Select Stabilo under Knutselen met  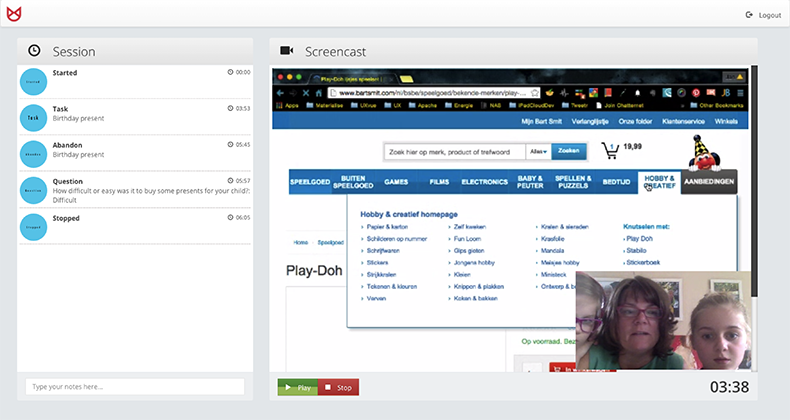(x=636, y=250)
